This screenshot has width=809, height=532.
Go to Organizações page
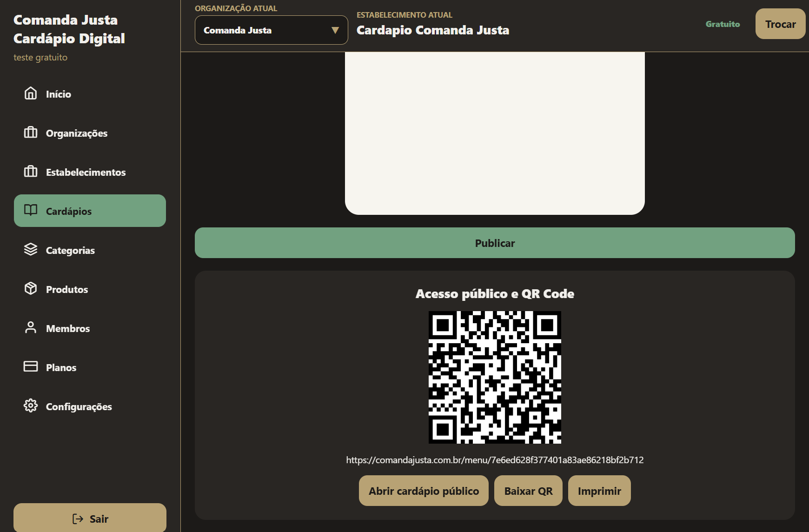[90, 133]
